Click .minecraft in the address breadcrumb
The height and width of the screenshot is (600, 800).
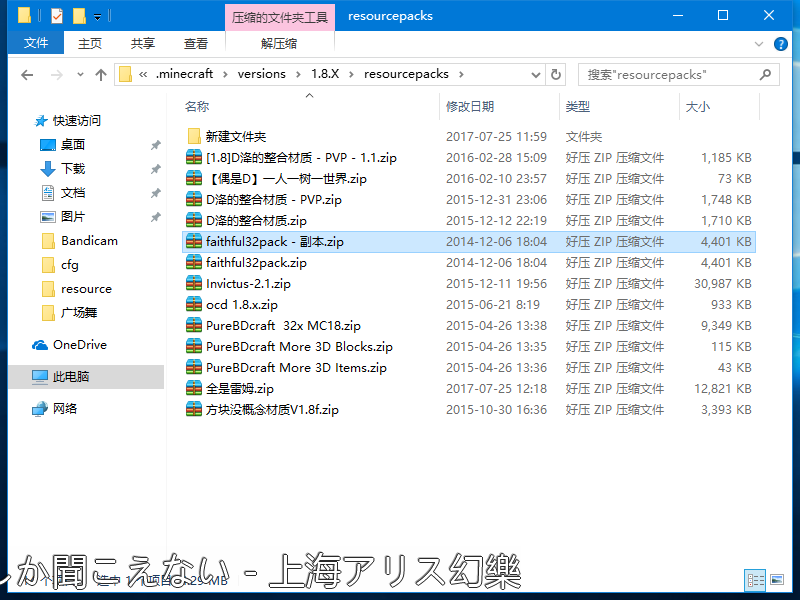(x=184, y=74)
